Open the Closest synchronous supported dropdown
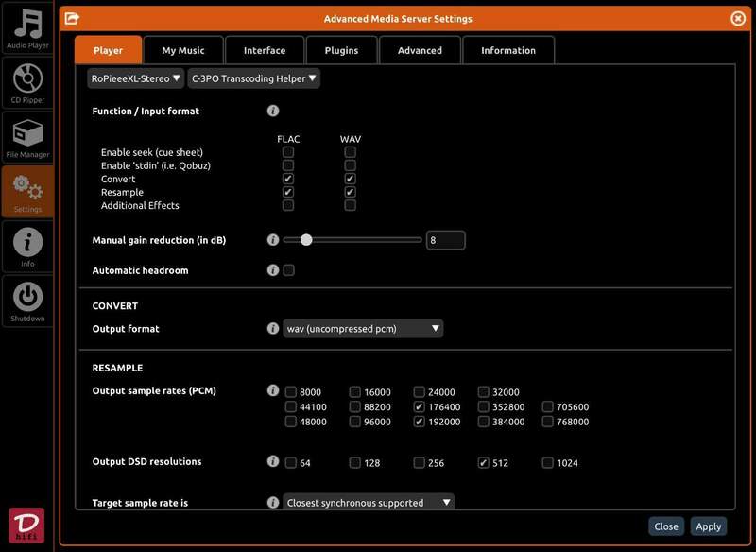756x552 pixels. 369,503
